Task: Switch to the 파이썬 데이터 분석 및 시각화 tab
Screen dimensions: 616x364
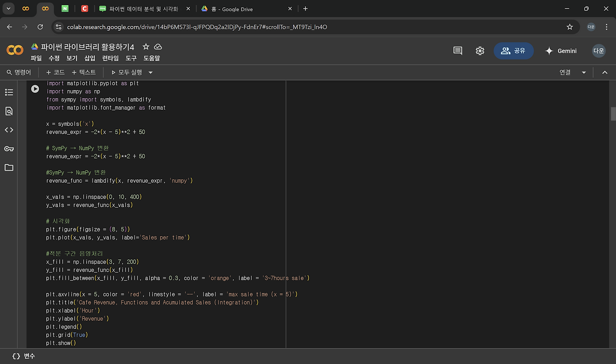Action: click(x=144, y=9)
